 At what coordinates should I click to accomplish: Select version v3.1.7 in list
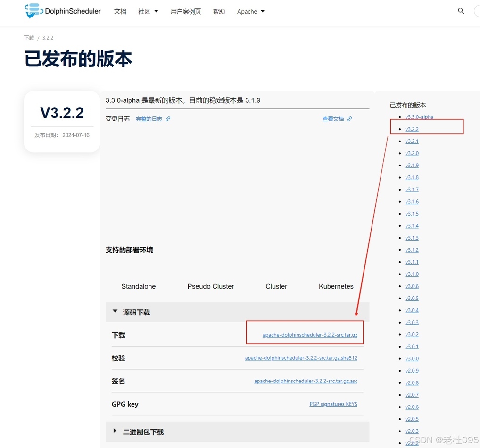click(x=412, y=190)
